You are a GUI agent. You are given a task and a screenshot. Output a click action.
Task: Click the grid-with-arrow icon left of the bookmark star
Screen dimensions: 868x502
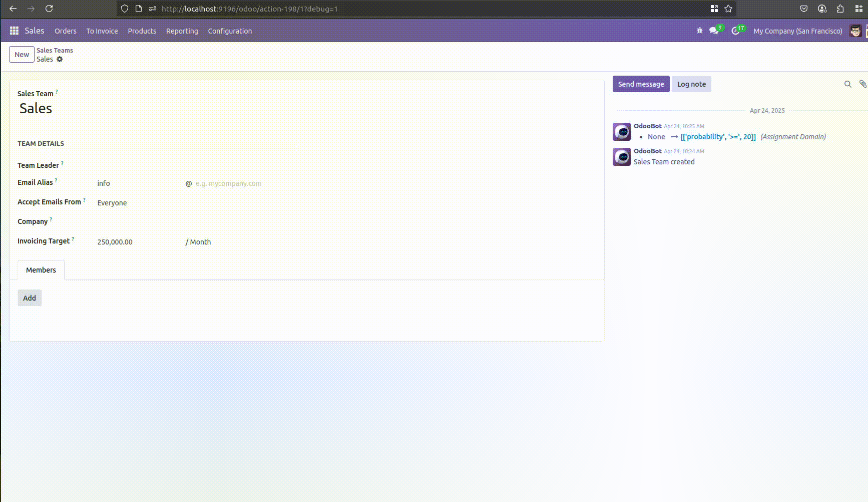coord(714,9)
